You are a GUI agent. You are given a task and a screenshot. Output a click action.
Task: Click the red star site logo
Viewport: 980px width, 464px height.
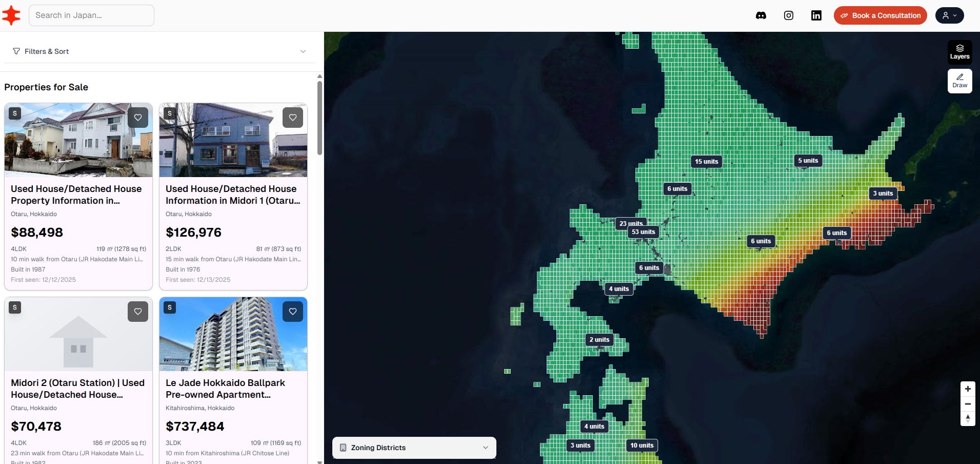click(11, 15)
